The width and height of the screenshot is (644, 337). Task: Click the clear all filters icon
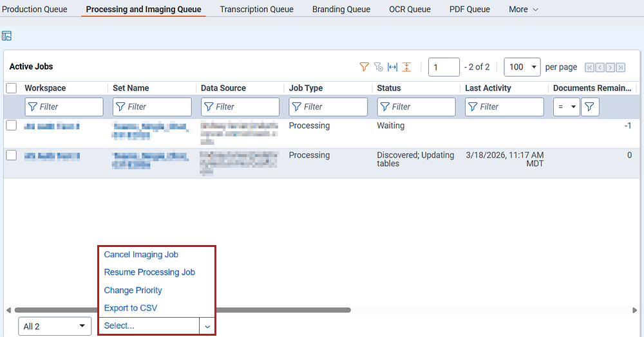378,67
